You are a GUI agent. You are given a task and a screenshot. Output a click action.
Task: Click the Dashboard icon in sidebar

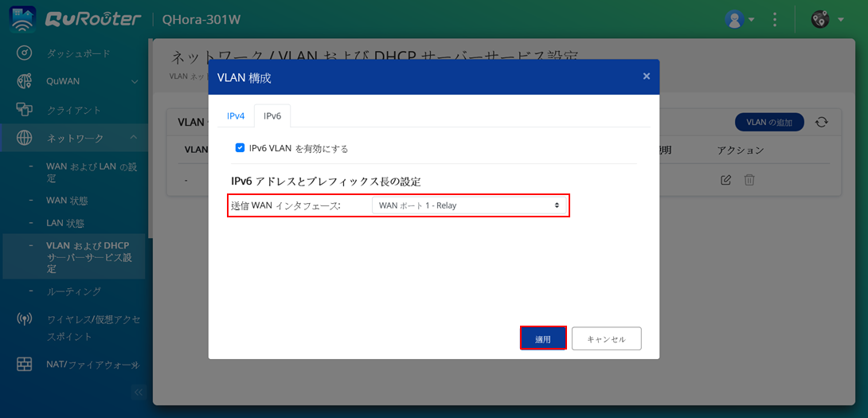click(24, 53)
